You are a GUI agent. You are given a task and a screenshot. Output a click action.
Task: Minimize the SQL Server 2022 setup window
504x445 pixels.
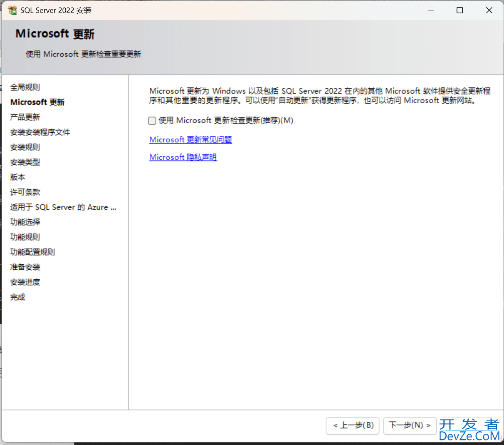click(431, 10)
